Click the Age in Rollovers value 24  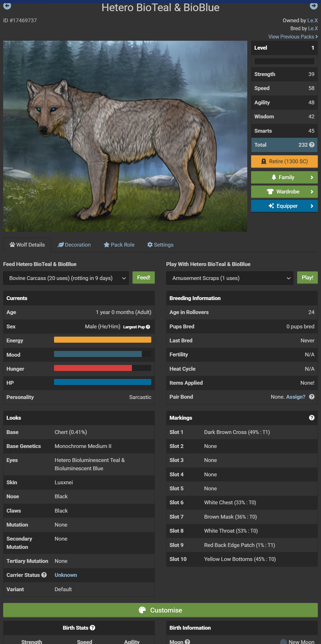(x=311, y=312)
